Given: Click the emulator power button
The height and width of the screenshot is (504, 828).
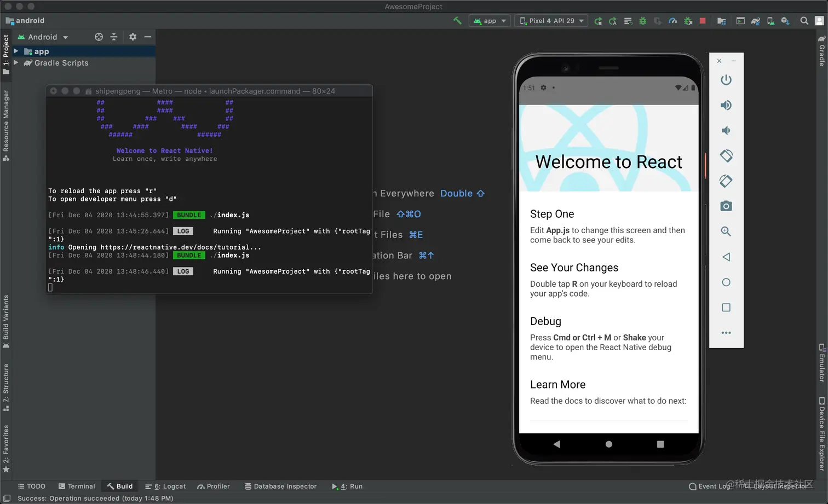Looking at the screenshot, I should point(726,80).
